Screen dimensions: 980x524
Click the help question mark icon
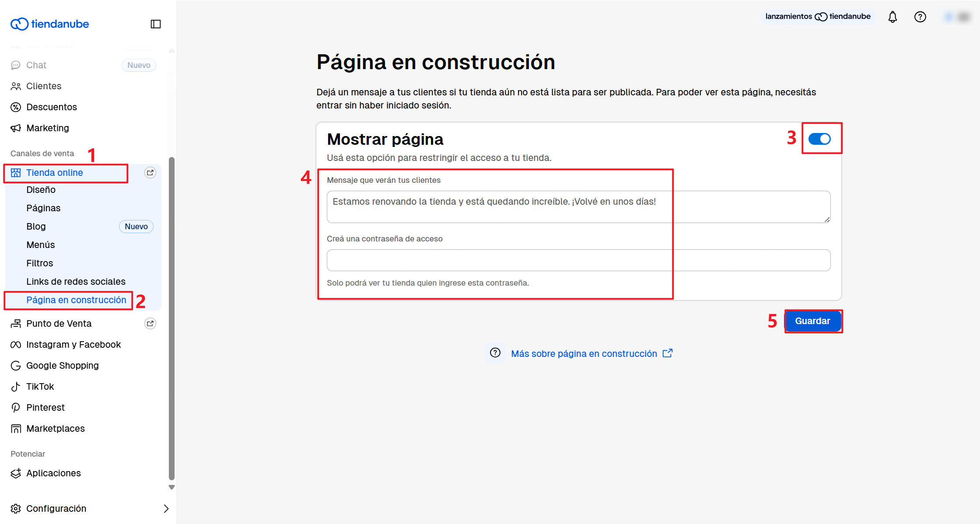pyautogui.click(x=920, y=17)
